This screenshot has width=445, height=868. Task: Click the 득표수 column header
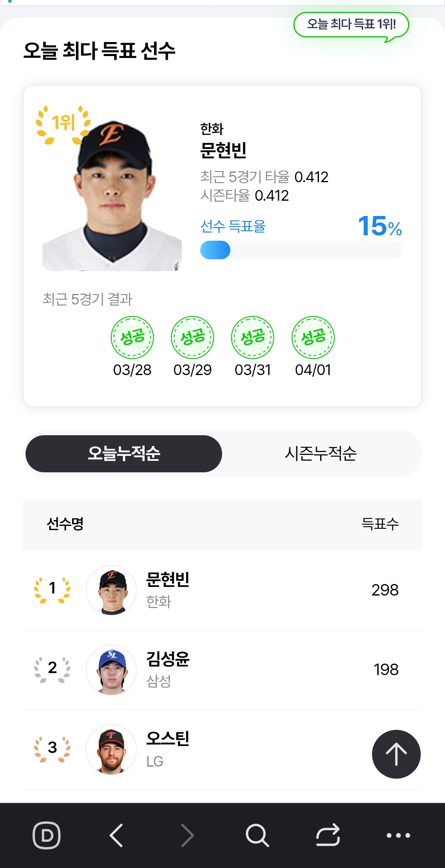pyautogui.click(x=380, y=524)
